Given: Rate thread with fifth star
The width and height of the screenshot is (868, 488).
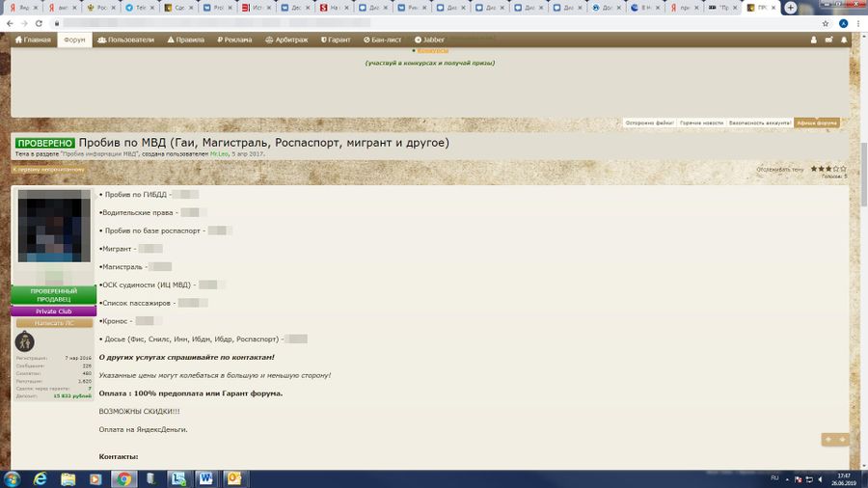Looking at the screenshot, I should click(844, 168).
